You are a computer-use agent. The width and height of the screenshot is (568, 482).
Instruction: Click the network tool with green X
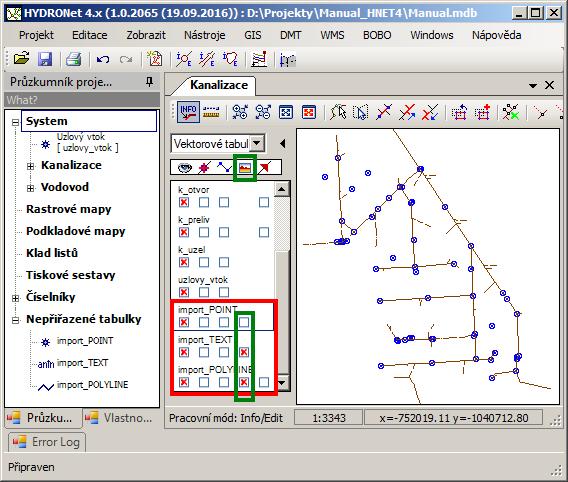(511, 112)
